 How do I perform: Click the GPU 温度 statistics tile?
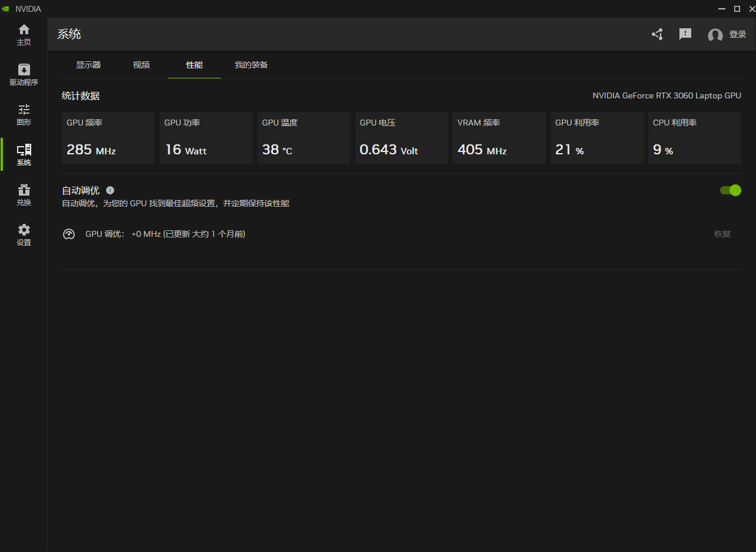point(303,138)
